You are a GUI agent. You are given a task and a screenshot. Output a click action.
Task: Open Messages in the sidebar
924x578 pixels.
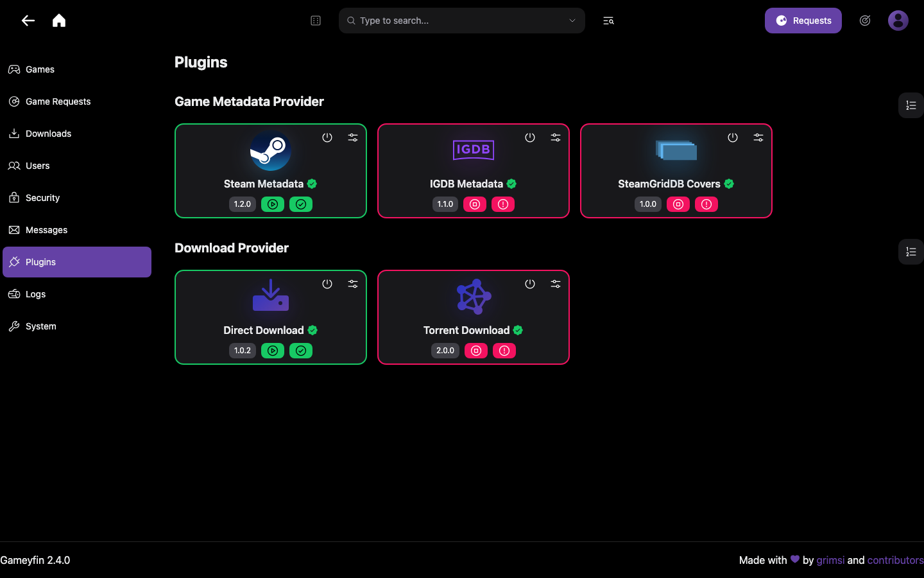77,230
